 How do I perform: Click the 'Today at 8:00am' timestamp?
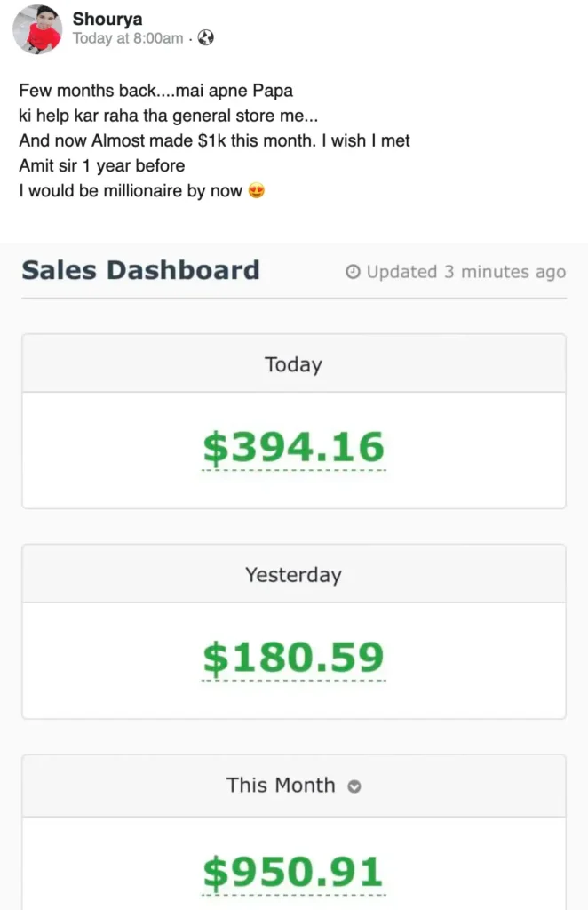pyautogui.click(x=128, y=38)
